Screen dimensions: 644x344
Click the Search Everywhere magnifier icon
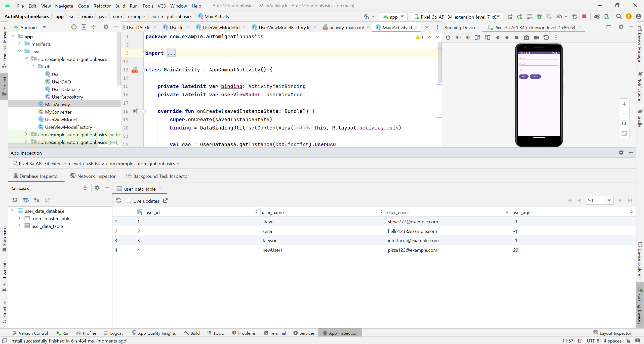tap(619, 17)
